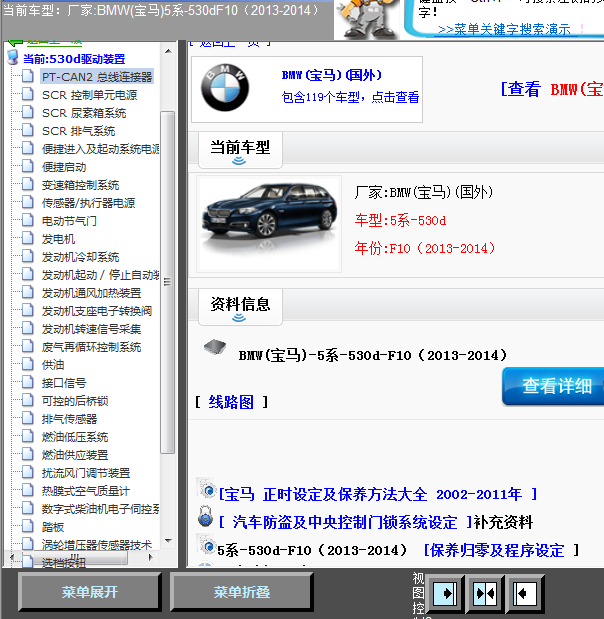Open 发动机通风加热装置 item
Image resolution: width=604 pixels, height=619 pixels.
pos(92,293)
